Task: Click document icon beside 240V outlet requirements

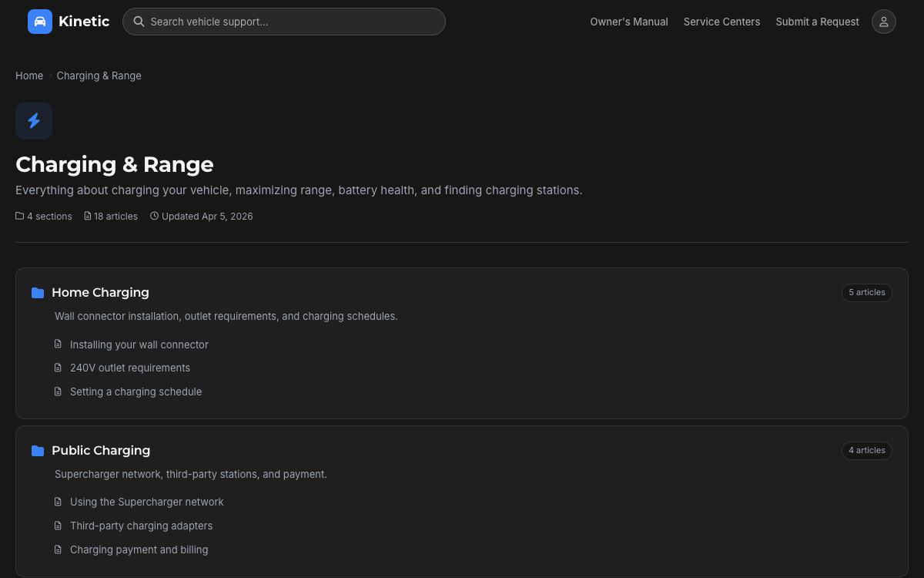Action: coord(58,368)
